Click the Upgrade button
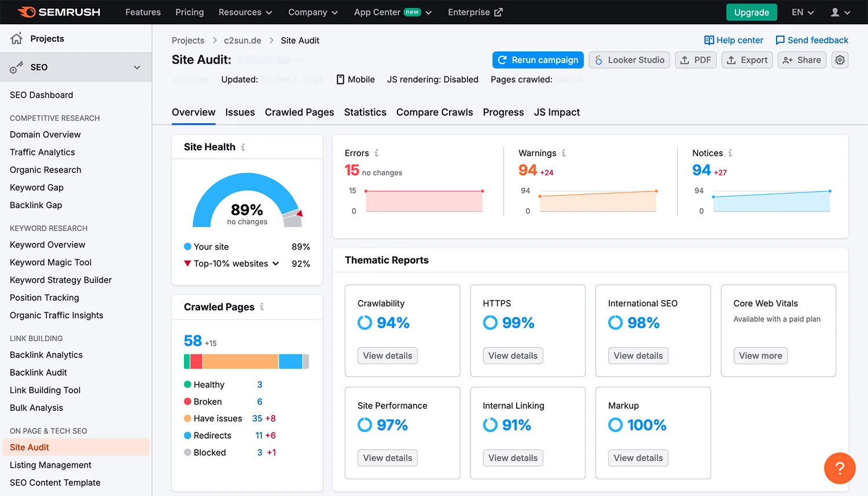The image size is (868, 496). [x=751, y=12]
